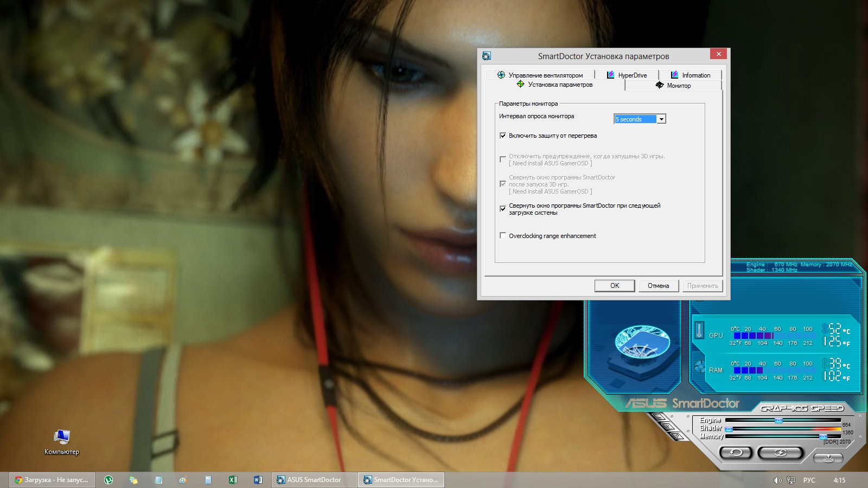Click the SmartDoctor widget minimize button
868x488 pixels.
[658, 417]
